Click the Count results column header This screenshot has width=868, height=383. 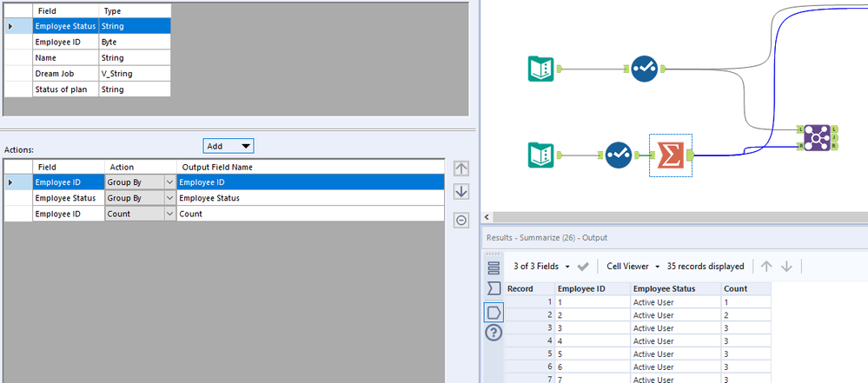pyautogui.click(x=746, y=288)
